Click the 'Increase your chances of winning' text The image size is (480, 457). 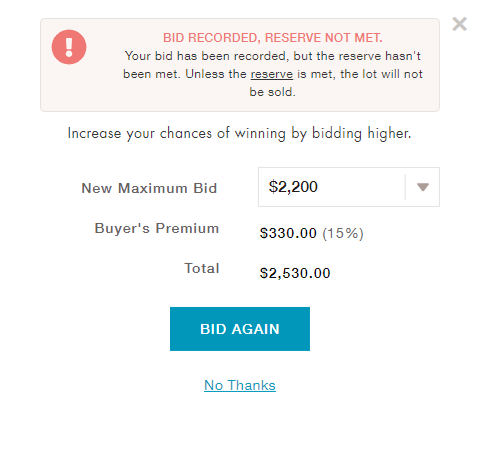(x=239, y=133)
